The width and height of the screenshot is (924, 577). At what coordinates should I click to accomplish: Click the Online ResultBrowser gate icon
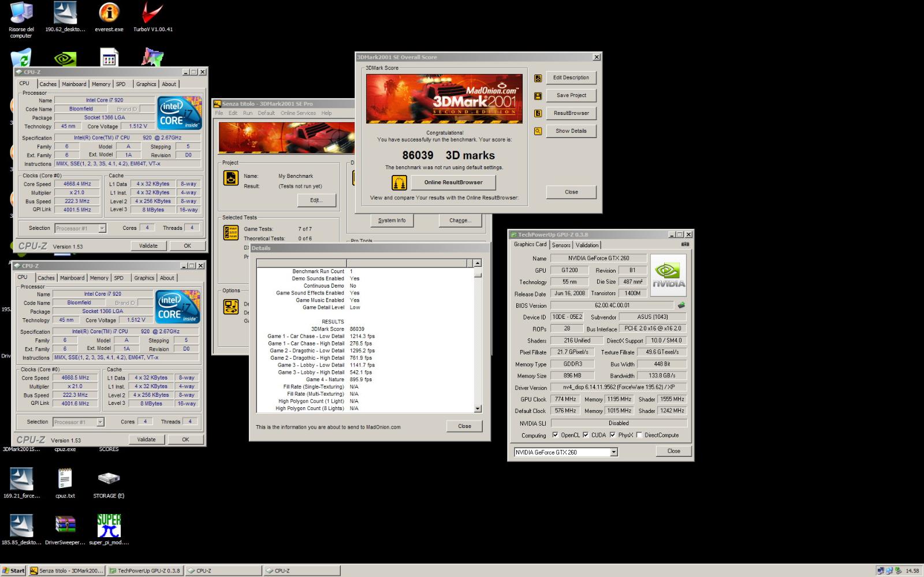pos(399,183)
